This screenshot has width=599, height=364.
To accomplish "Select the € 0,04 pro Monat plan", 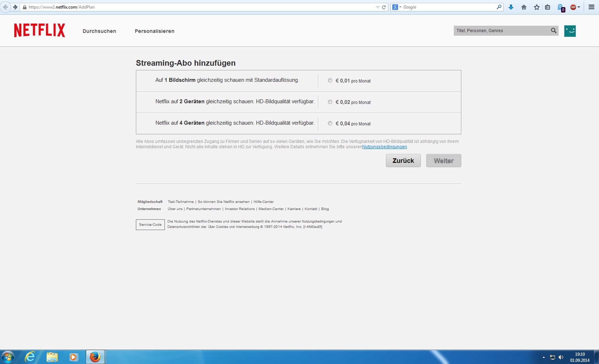I will click(x=330, y=124).
